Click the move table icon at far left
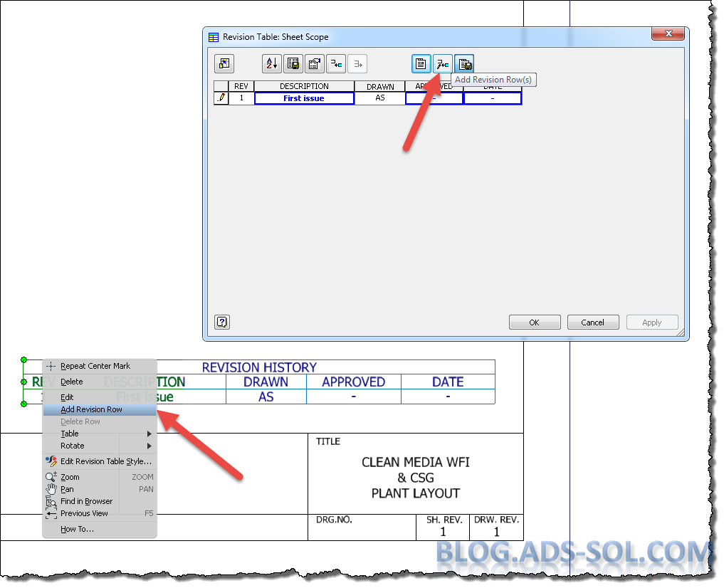 point(224,63)
